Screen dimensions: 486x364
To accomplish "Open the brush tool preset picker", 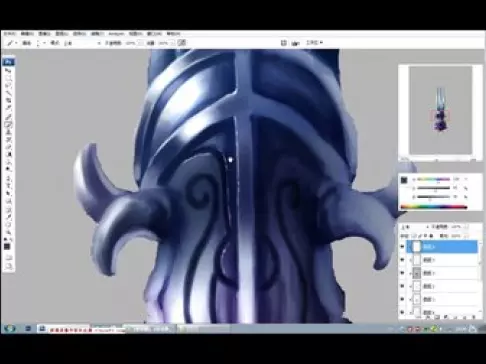I will pyautogui.click(x=12, y=43).
